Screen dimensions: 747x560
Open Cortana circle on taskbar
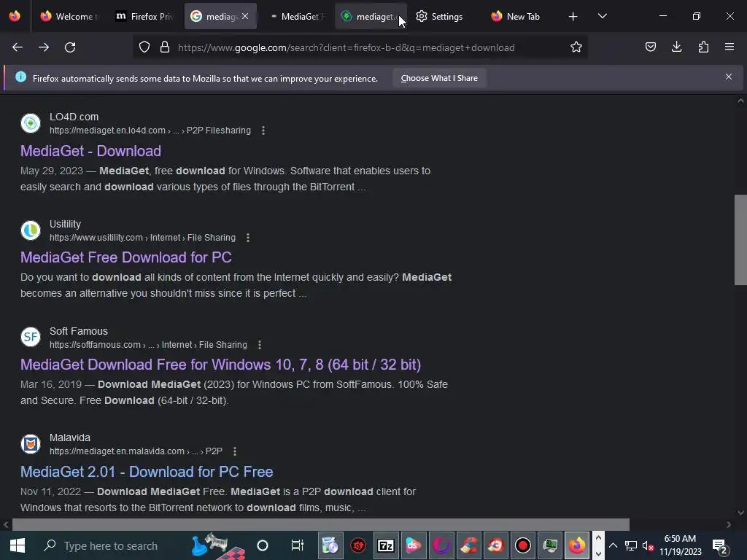pyautogui.click(x=263, y=545)
